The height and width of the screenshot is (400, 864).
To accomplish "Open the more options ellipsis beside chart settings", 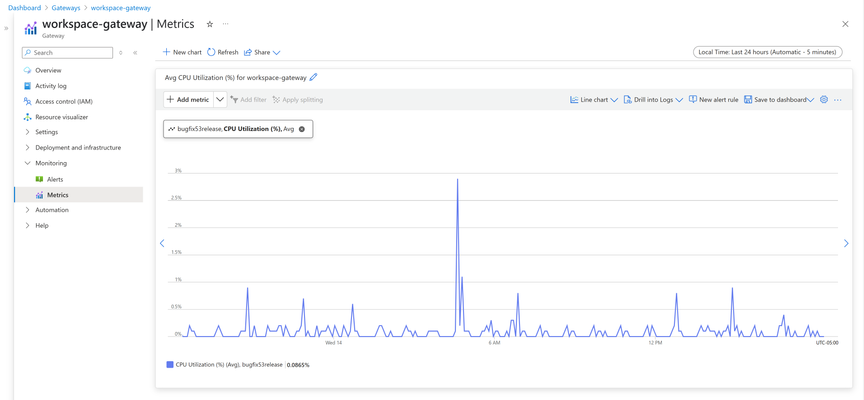I will (x=838, y=100).
